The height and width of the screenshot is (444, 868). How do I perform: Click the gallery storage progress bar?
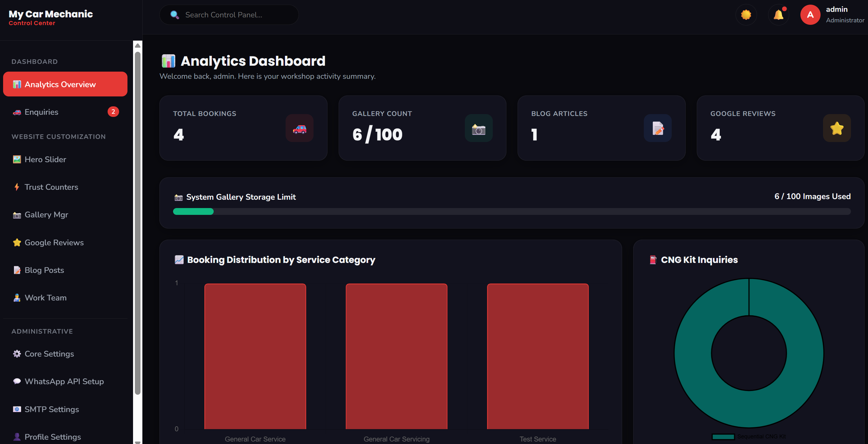pyautogui.click(x=512, y=211)
